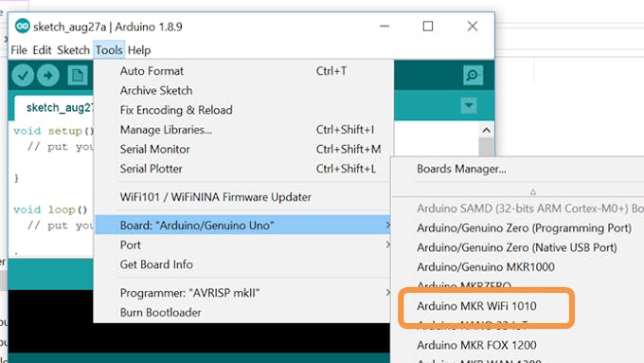Screen dimensions: 644x363
Task: Expand the Port submenu
Action: point(242,245)
